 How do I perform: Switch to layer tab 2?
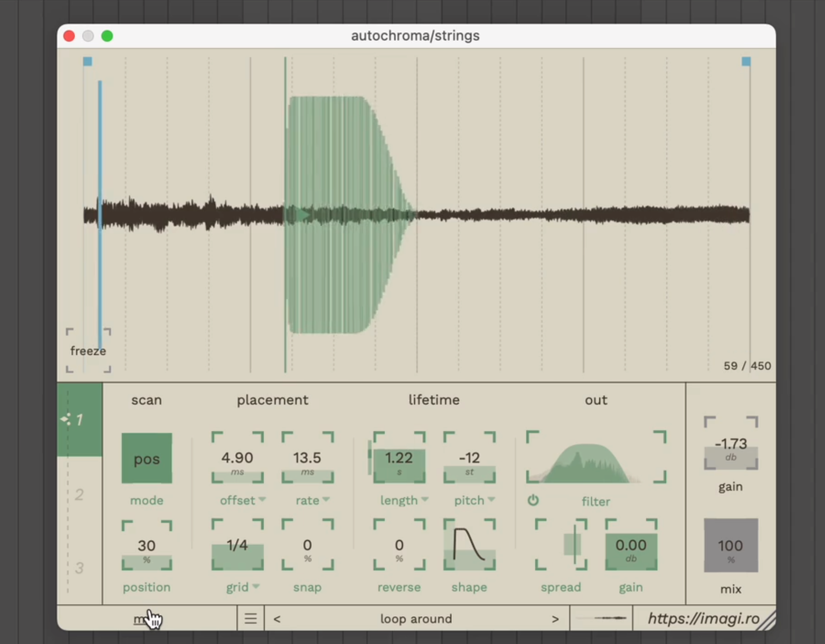tap(80, 494)
